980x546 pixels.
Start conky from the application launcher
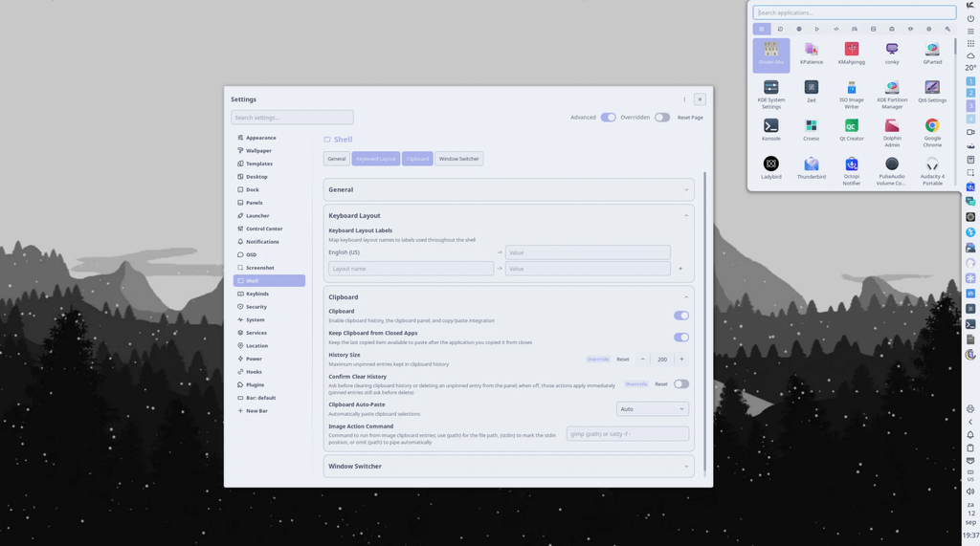(x=892, y=54)
